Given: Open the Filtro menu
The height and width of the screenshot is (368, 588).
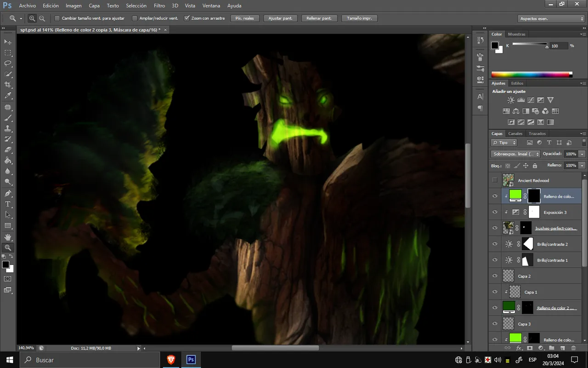Looking at the screenshot, I should [159, 6].
